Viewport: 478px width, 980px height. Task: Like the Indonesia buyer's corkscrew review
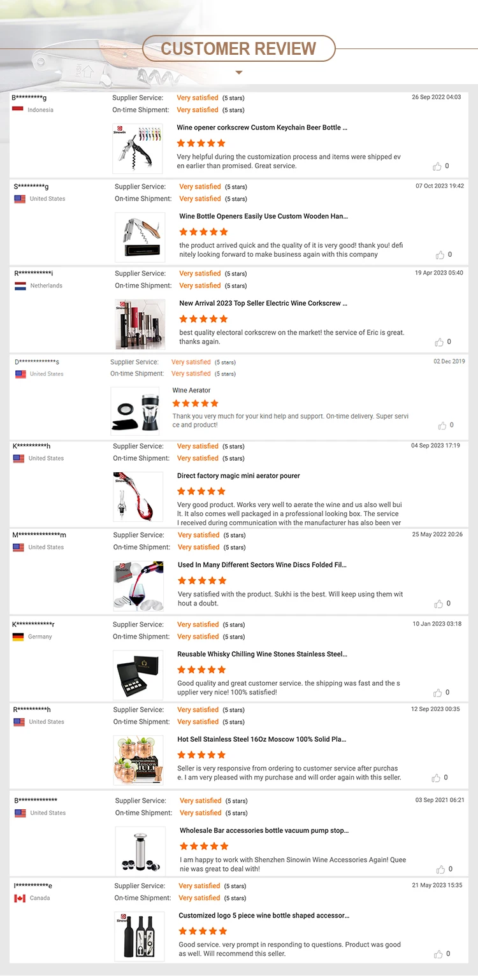437,166
